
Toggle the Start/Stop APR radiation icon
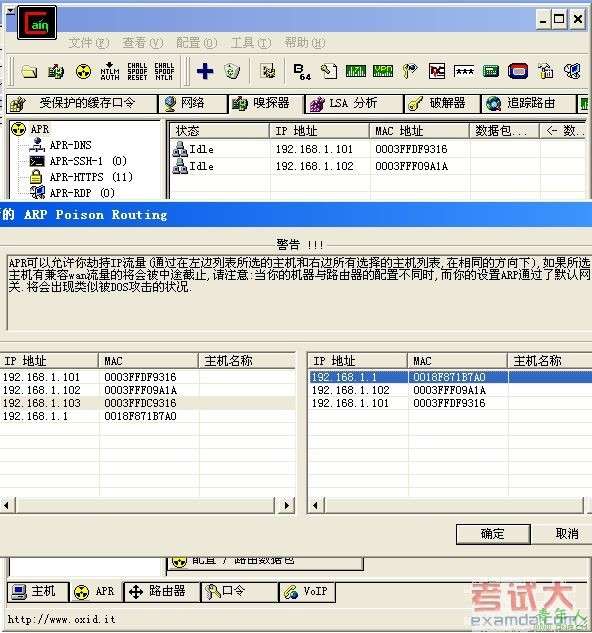[83, 72]
